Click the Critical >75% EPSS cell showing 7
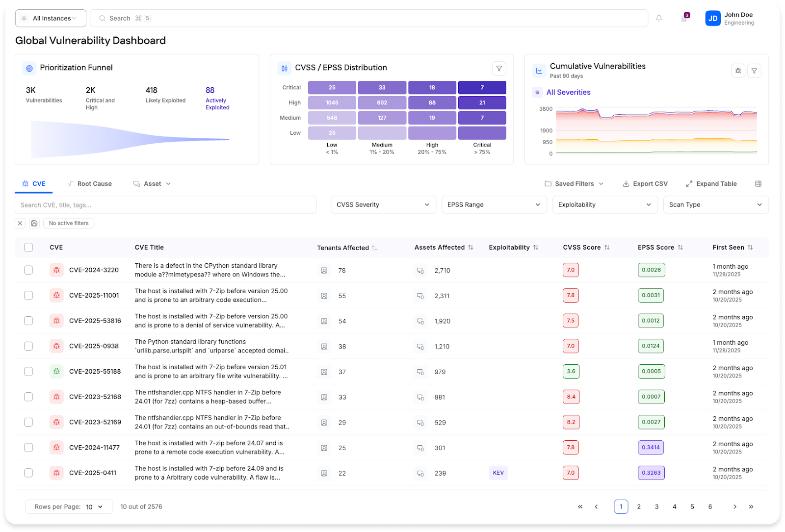The height and width of the screenshot is (532, 785). click(482, 87)
